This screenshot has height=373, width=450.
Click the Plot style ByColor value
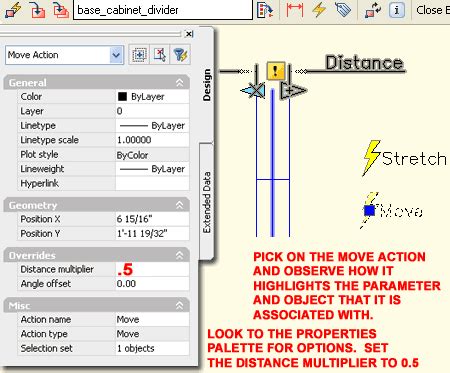pos(152,155)
